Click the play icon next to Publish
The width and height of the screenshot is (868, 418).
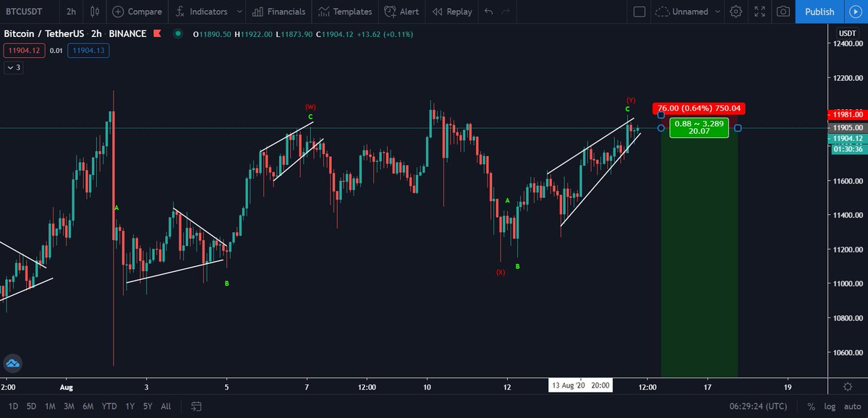[854, 12]
